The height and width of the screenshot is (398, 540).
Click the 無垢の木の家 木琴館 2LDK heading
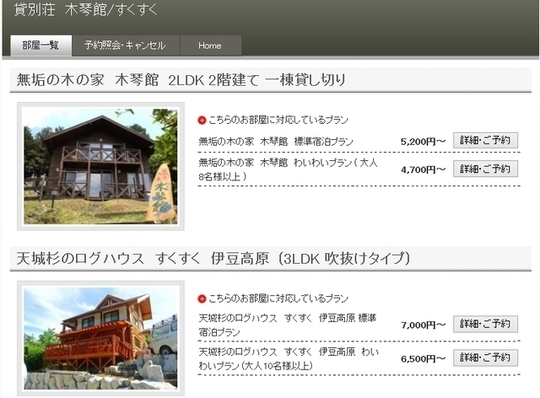point(181,80)
